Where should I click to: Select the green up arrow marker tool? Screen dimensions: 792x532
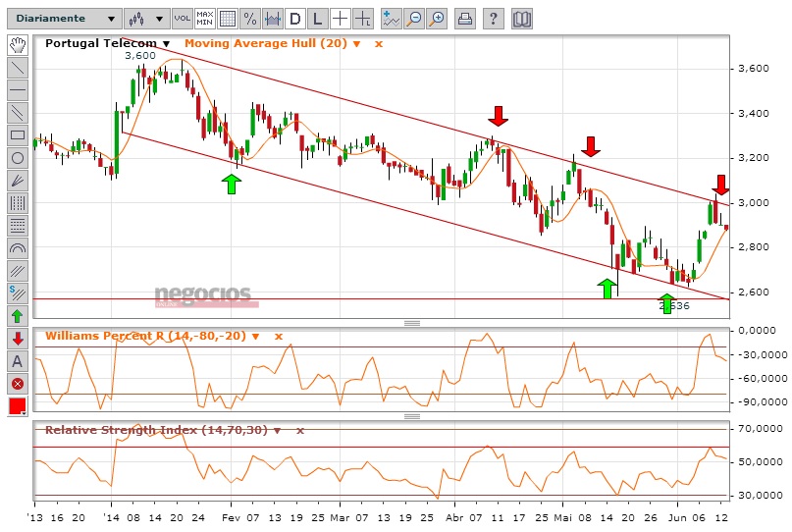(18, 316)
